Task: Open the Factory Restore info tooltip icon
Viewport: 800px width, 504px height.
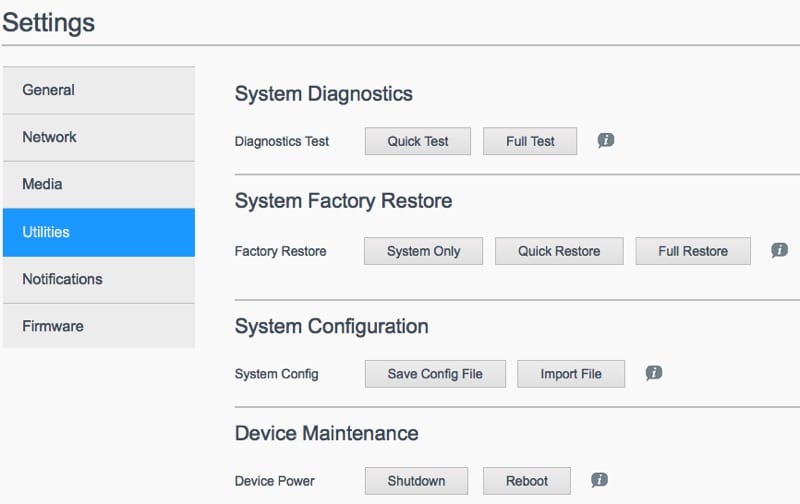Action: (x=779, y=251)
